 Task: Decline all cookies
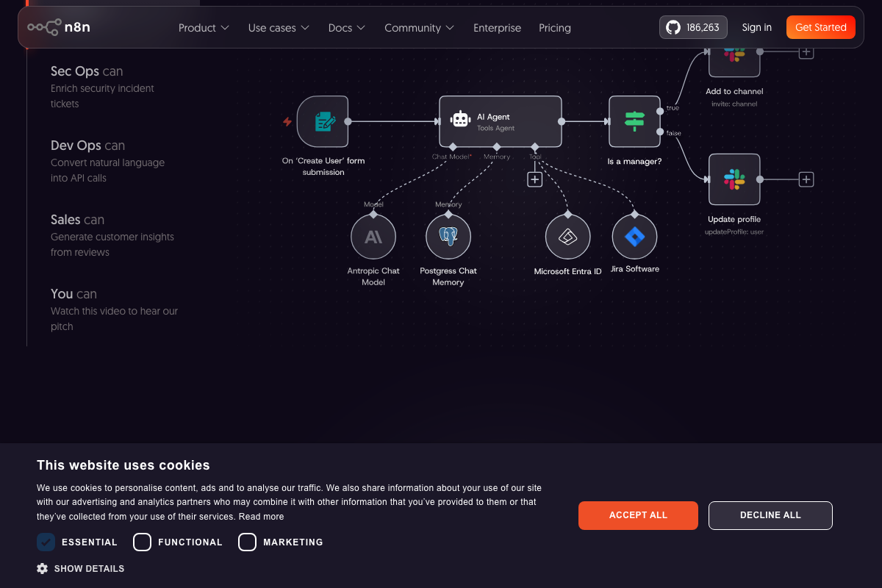[770, 515]
